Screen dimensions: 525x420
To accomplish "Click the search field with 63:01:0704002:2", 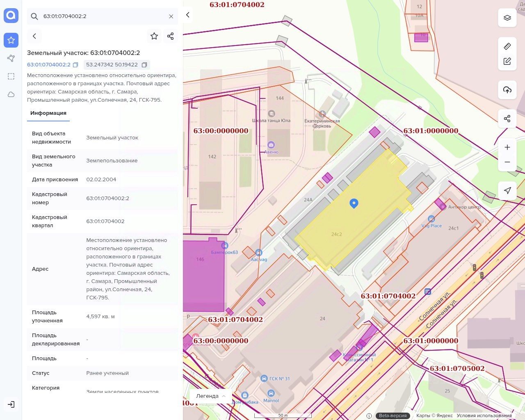I will [103, 16].
